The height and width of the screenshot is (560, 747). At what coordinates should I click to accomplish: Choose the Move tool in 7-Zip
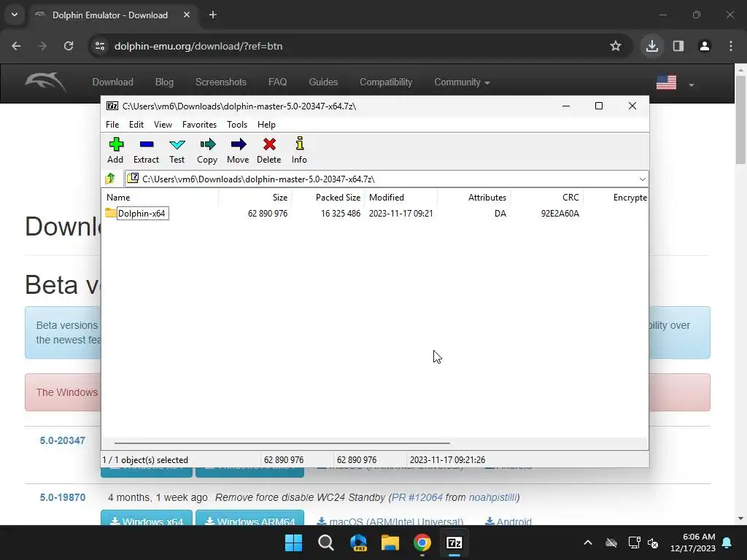238,150
